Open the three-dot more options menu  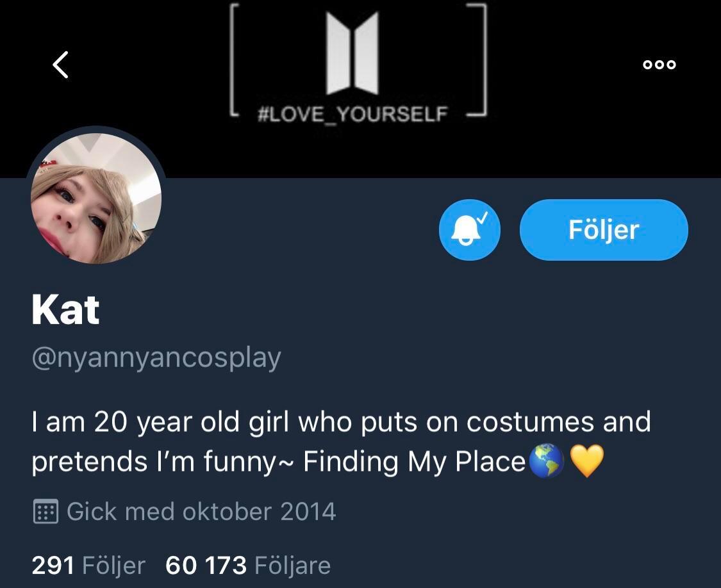tap(659, 65)
